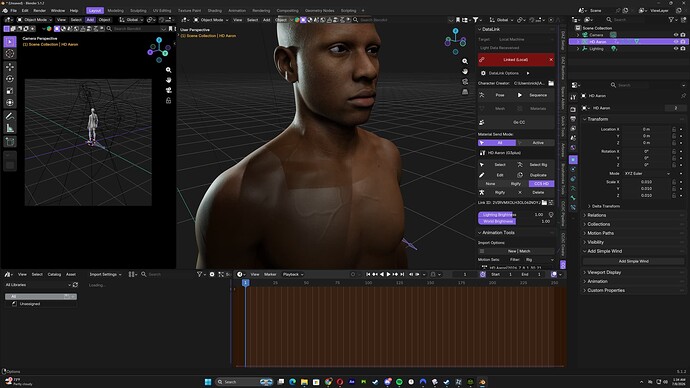Click the DataLink Options gear icon
The height and width of the screenshot is (388, 690).
pyautogui.click(x=483, y=73)
